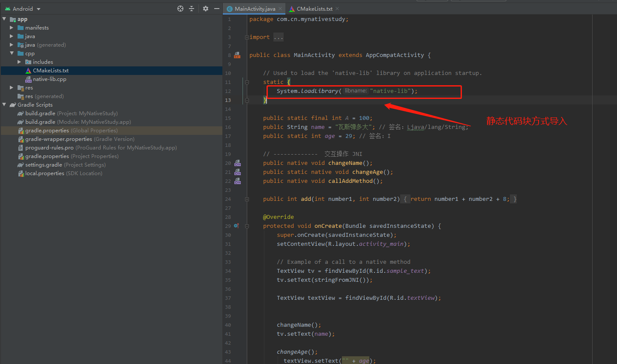
Task: Expand the java (generated) folder
Action: coord(12,45)
